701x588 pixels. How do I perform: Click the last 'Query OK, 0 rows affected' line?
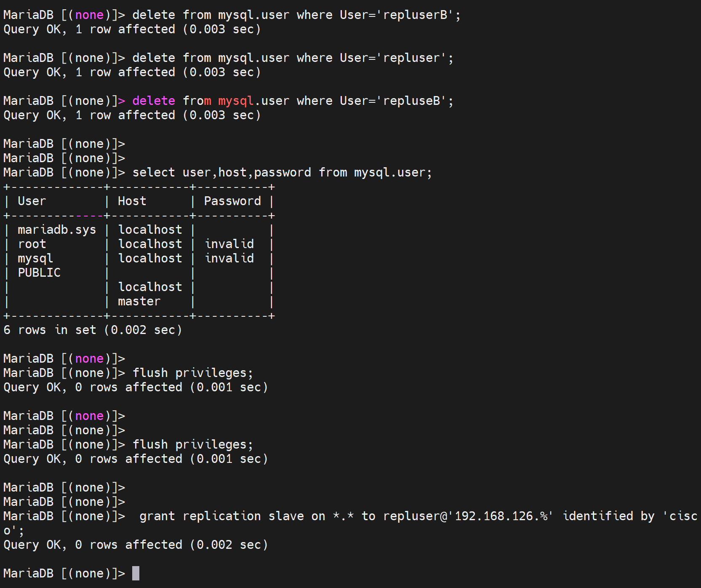(136, 545)
